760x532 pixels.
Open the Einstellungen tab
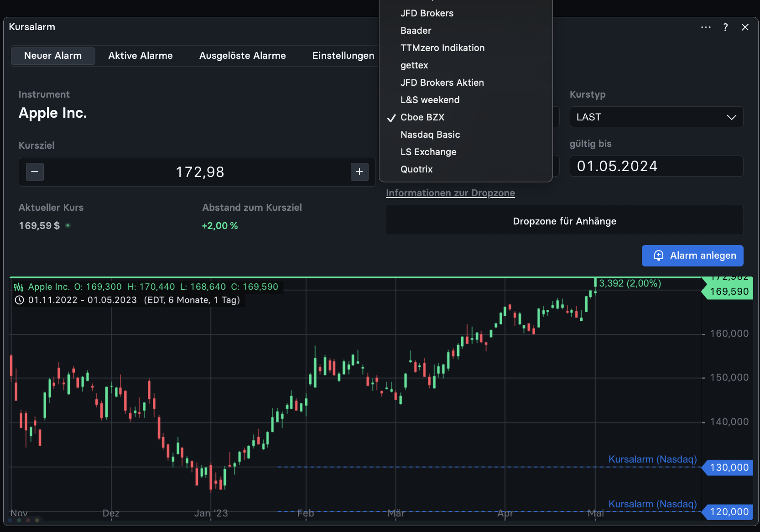point(343,56)
